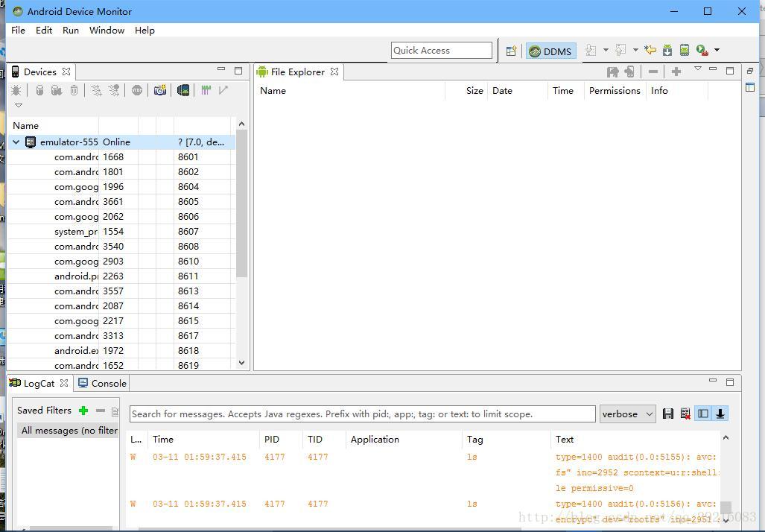The width and height of the screenshot is (765, 532).
Task: Open the Devices panel view menu triangle
Action: [x=19, y=105]
